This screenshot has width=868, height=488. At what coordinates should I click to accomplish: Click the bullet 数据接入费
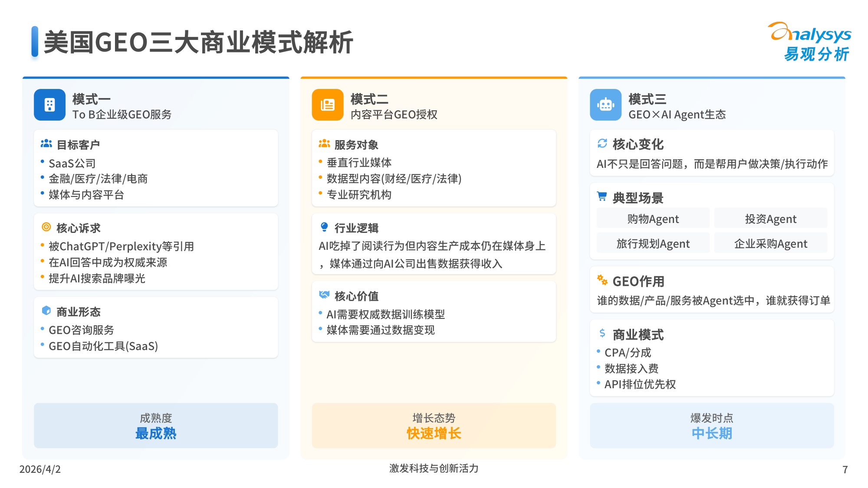(631, 369)
